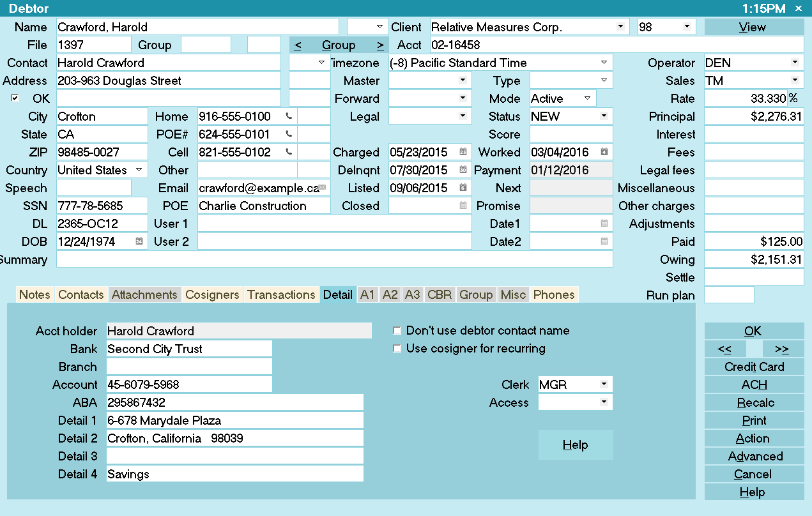Open the Cosigners tab
812x516 pixels.
pos(212,294)
